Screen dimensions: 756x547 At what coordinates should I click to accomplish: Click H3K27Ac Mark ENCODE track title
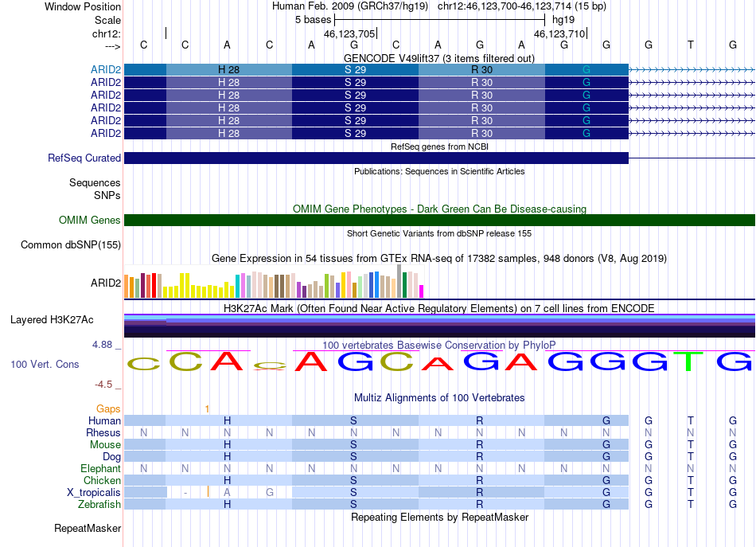pyautogui.click(x=439, y=308)
